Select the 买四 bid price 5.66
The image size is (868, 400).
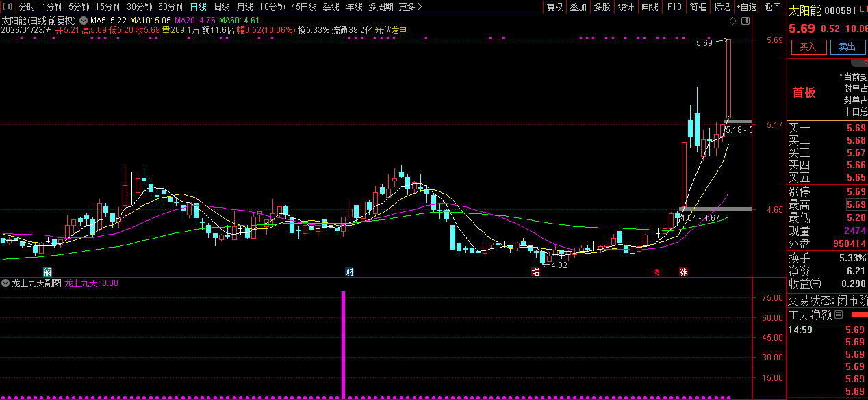tap(856, 165)
